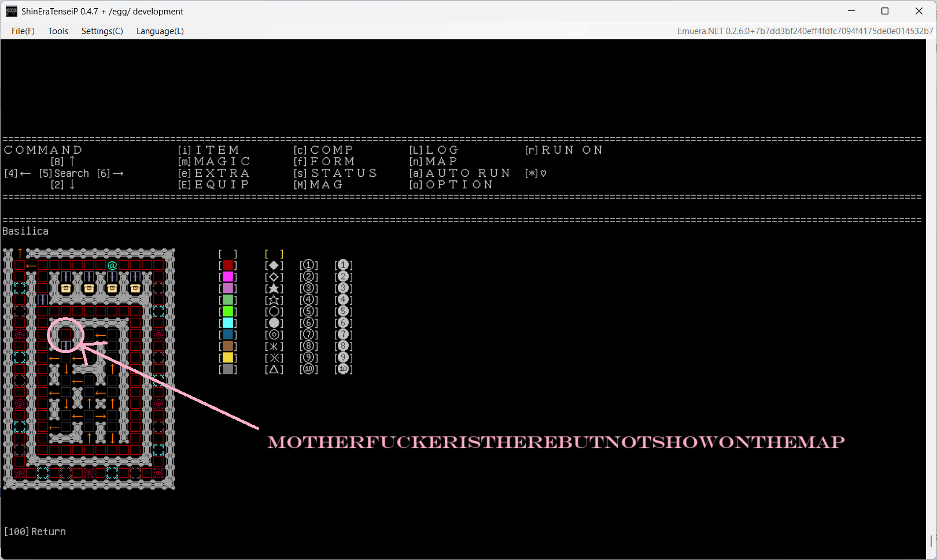Choose the outlined circled number 7 marker

pyautogui.click(x=309, y=335)
